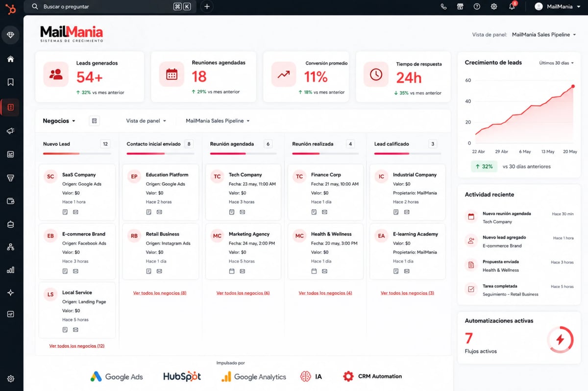
Task: Open reporting bar chart icon in sidebar
Action: (x=11, y=270)
